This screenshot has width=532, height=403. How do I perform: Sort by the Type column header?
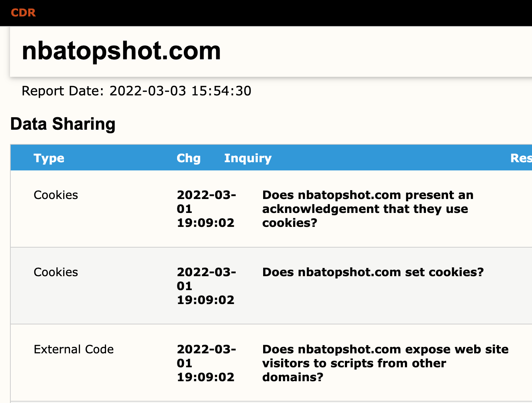[x=49, y=158]
